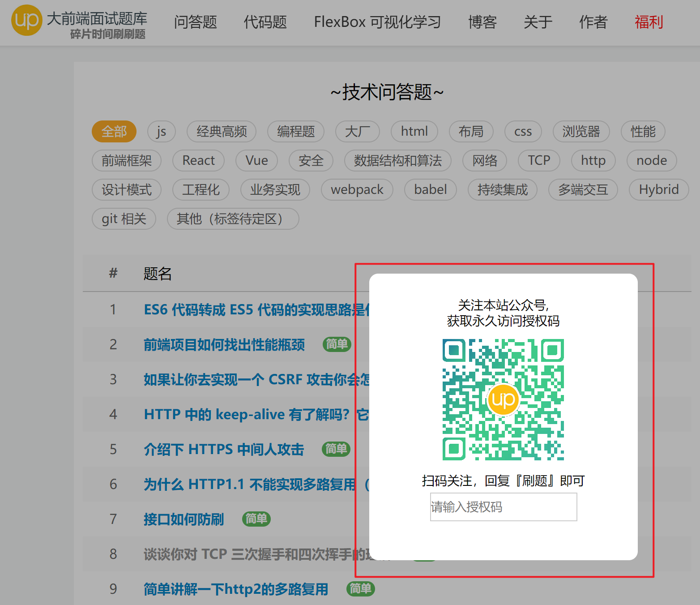Click the 简单 badge on question 5

336,449
